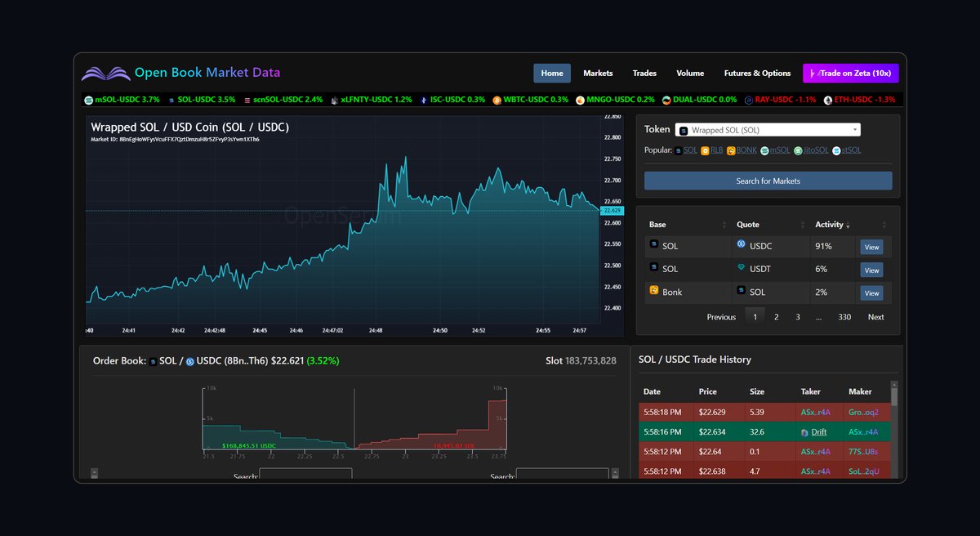The height and width of the screenshot is (536, 980).
Task: Click the mSOL icon in Popular tokens
Action: tap(766, 150)
